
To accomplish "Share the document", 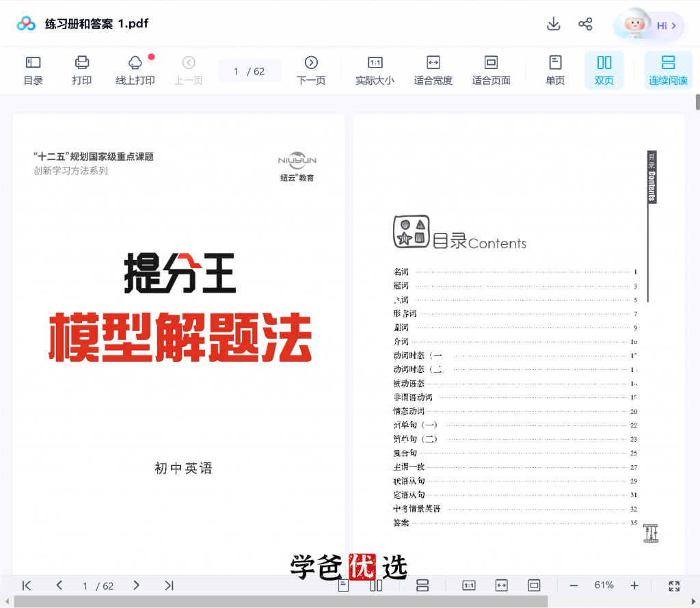I will pyautogui.click(x=585, y=24).
